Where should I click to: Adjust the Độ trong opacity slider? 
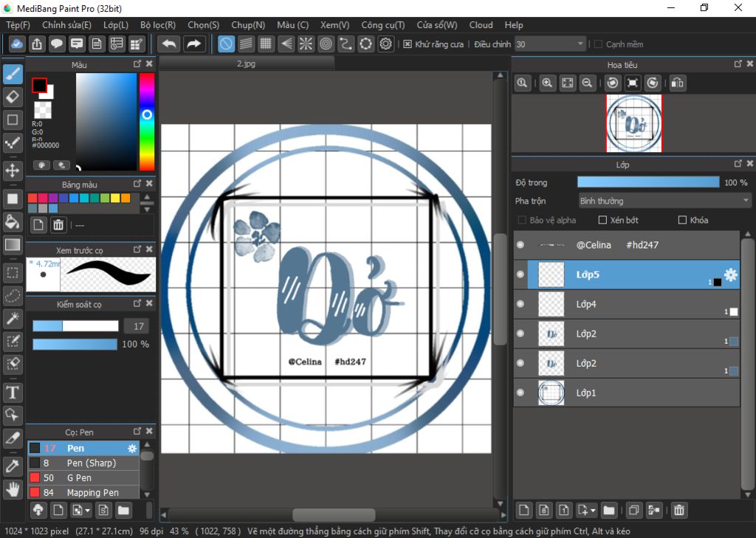648,182
